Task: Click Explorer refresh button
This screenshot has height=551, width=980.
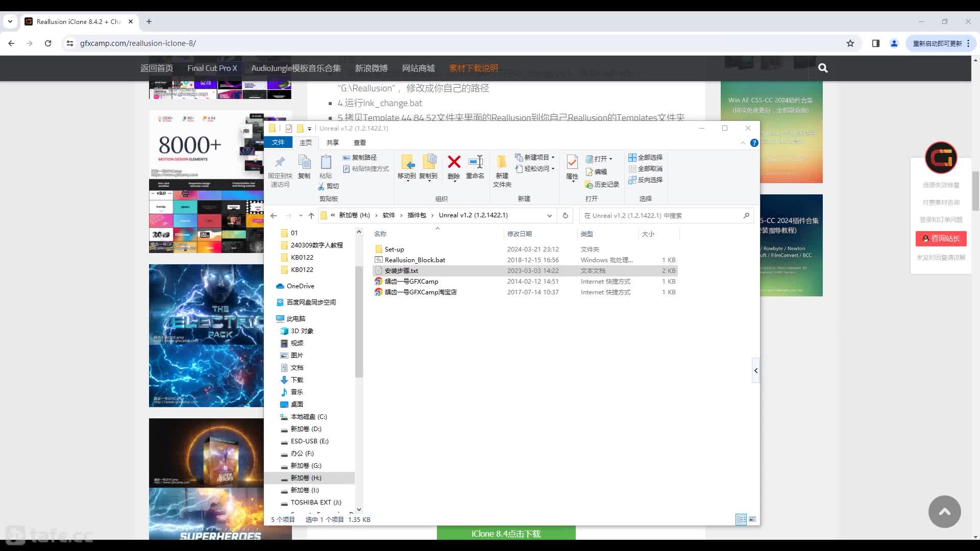Action: click(x=565, y=215)
